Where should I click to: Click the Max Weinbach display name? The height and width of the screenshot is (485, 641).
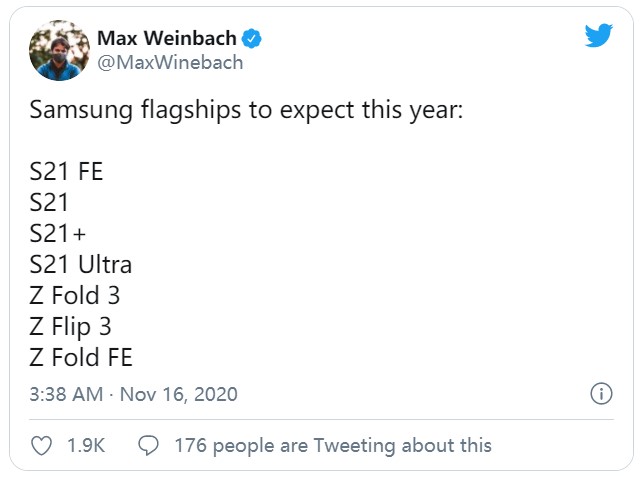[167, 38]
